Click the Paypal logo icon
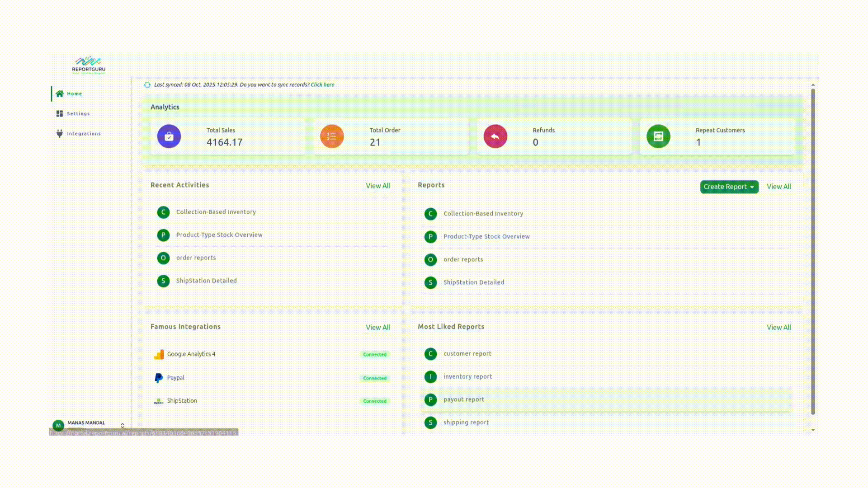Viewport: 868px width, 488px height. click(x=159, y=378)
